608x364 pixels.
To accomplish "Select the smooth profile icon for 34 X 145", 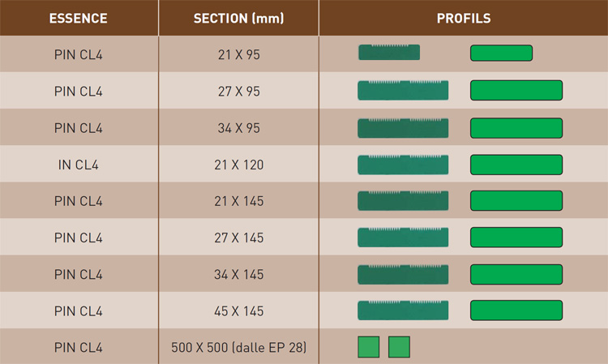I will click(516, 275).
